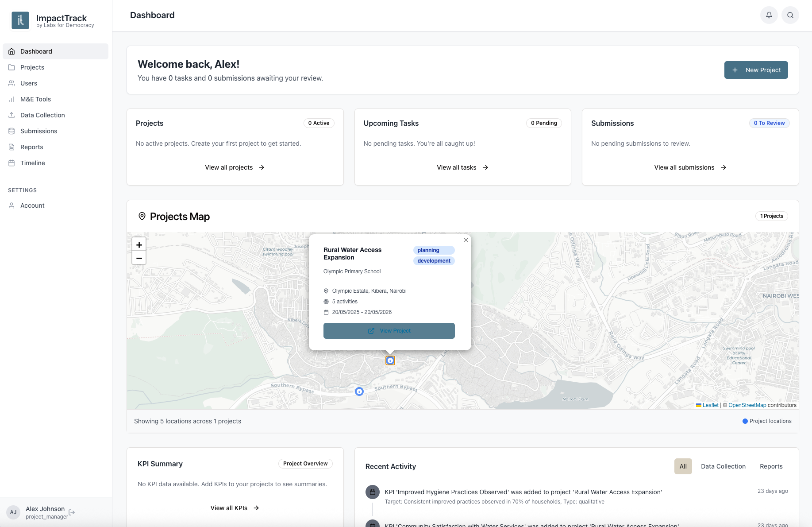Click the calendar icon of Improved Hygiene activity

click(x=373, y=492)
